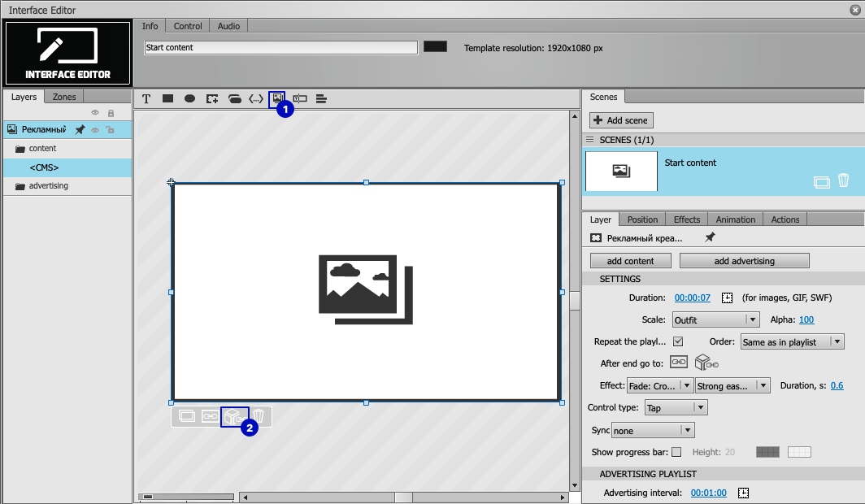Open the Scale dropdown showing Outfit
This screenshot has width=865, height=504.
(x=716, y=319)
